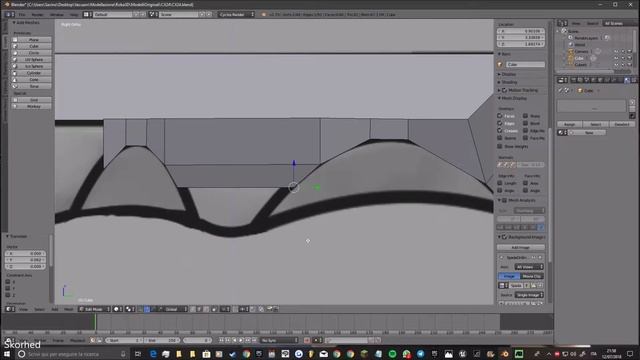Collapse the Mesh Display panel
Image resolution: width=640 pixels, height=360 pixels.
click(x=499, y=98)
